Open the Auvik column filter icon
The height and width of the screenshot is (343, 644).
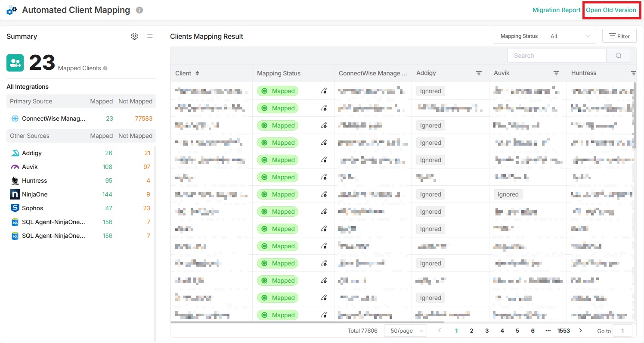pyautogui.click(x=556, y=73)
